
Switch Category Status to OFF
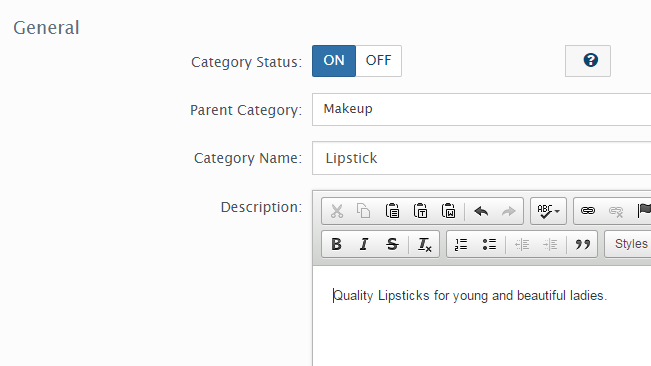tap(378, 61)
